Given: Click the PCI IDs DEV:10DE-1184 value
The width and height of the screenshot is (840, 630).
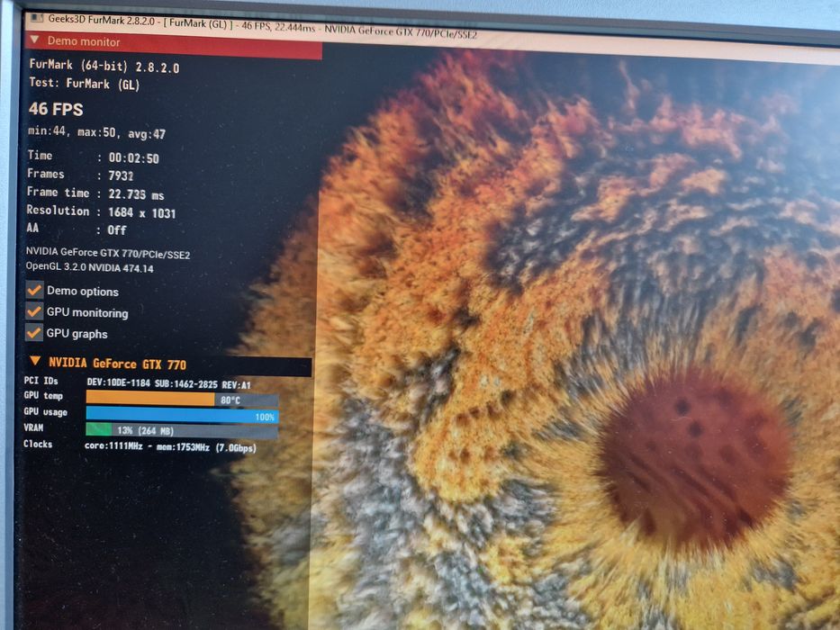Looking at the screenshot, I should pyautogui.click(x=168, y=384).
